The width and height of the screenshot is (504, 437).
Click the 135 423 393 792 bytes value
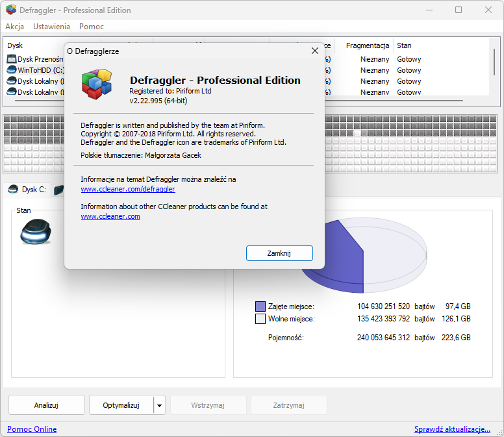click(x=383, y=319)
